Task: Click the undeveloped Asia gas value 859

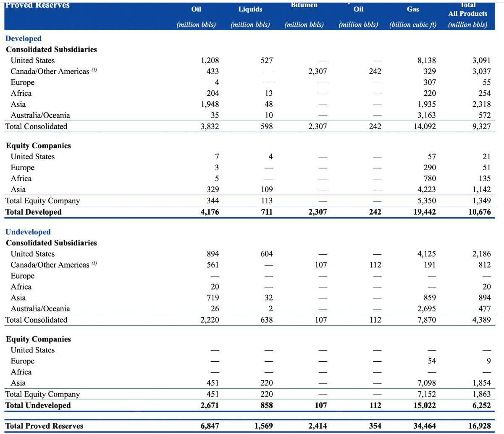Action: click(x=430, y=297)
